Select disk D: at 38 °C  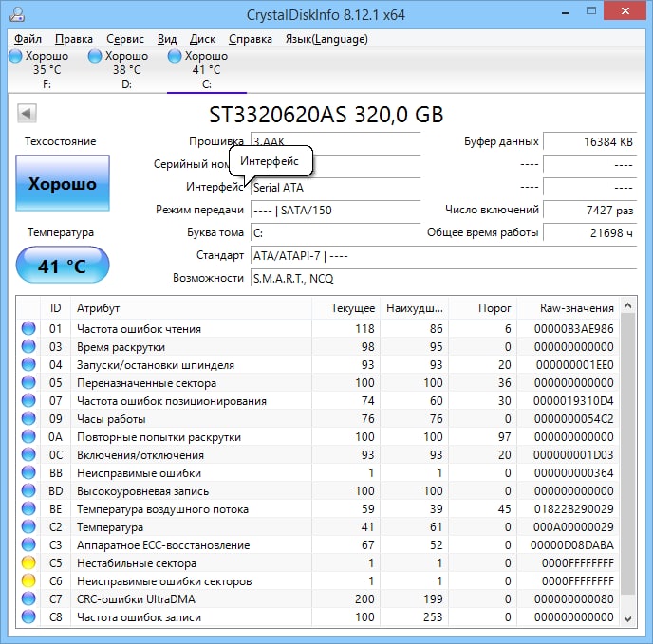[x=119, y=69]
